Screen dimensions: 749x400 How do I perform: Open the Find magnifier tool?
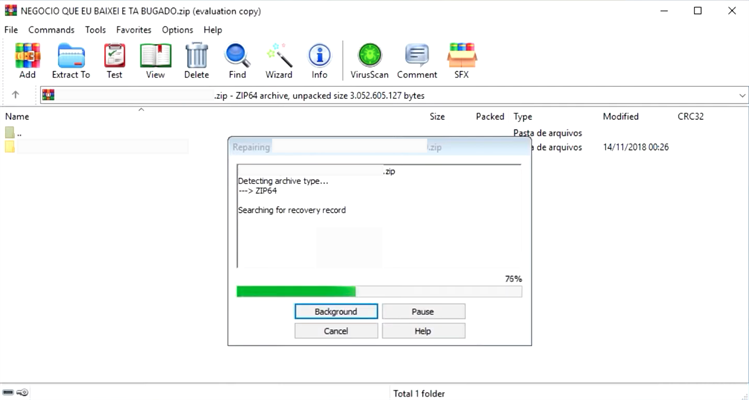237,60
